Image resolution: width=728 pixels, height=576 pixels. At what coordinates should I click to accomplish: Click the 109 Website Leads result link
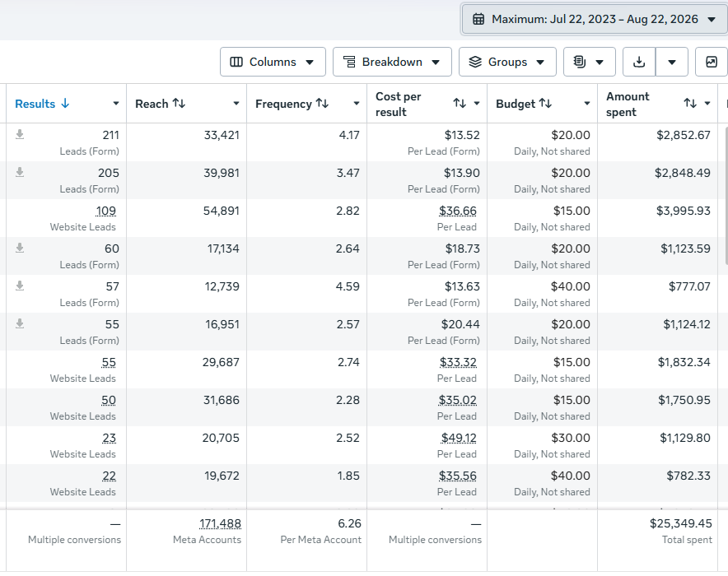click(x=106, y=211)
